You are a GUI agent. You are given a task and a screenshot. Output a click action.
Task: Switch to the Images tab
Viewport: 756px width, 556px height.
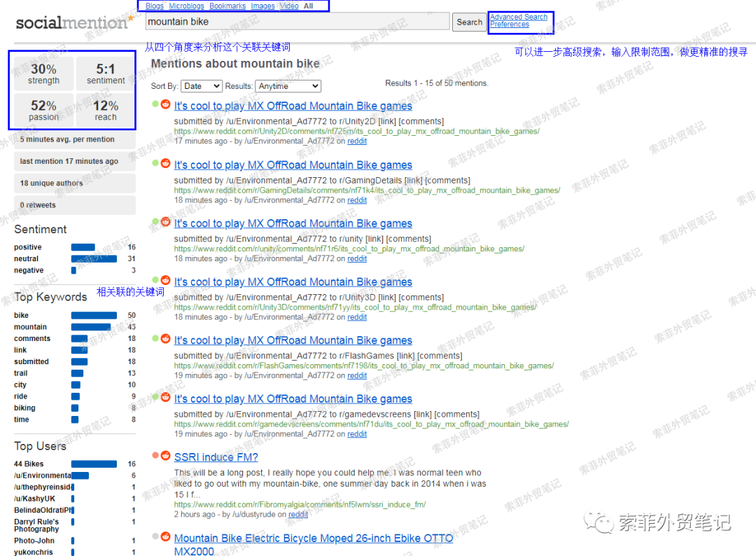pos(262,6)
